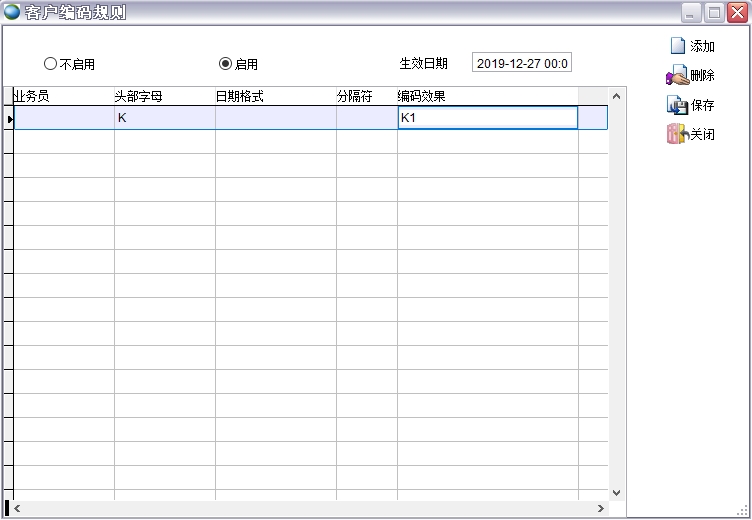
Task: Click the globe icon in title bar
Action: 12,12
